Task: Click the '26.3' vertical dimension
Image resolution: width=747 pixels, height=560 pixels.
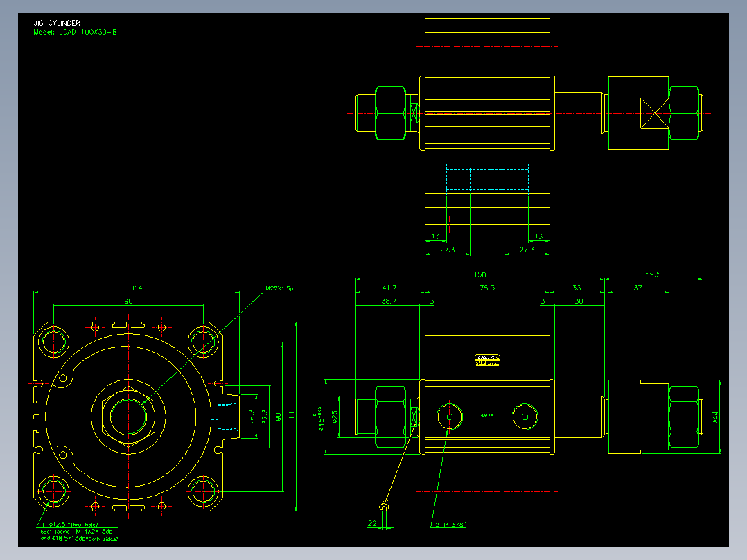Action: [252, 416]
